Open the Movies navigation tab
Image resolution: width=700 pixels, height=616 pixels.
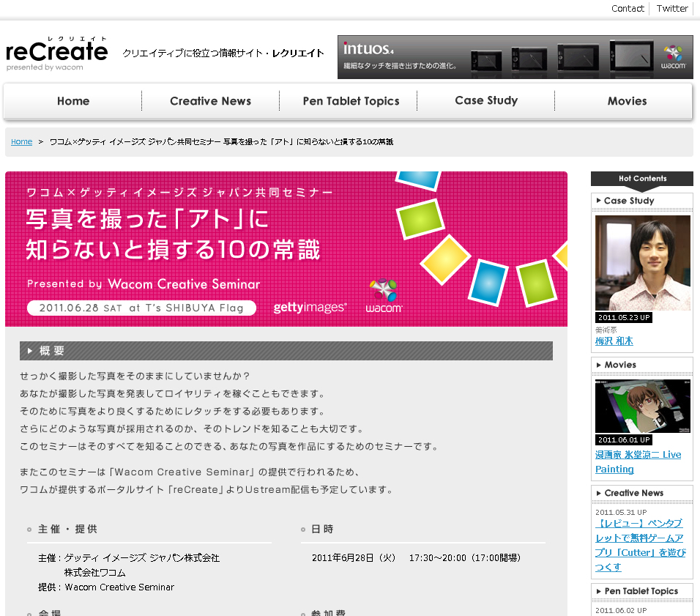tap(627, 101)
